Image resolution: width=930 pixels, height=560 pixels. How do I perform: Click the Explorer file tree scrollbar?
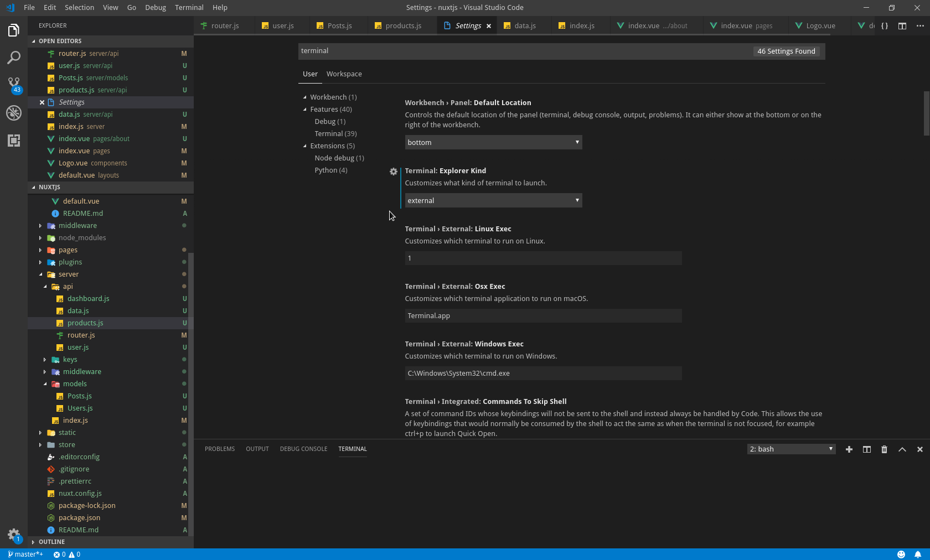tap(191, 394)
